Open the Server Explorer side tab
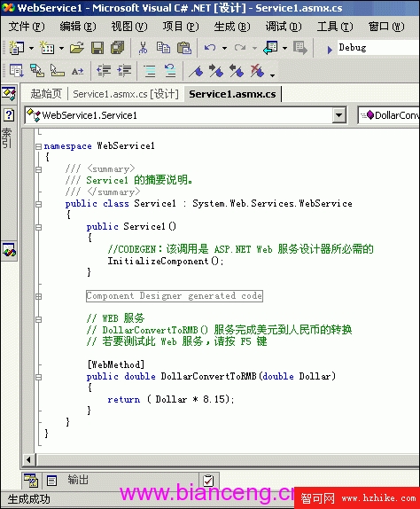This screenshot has width=420, height=509. pos(9,94)
